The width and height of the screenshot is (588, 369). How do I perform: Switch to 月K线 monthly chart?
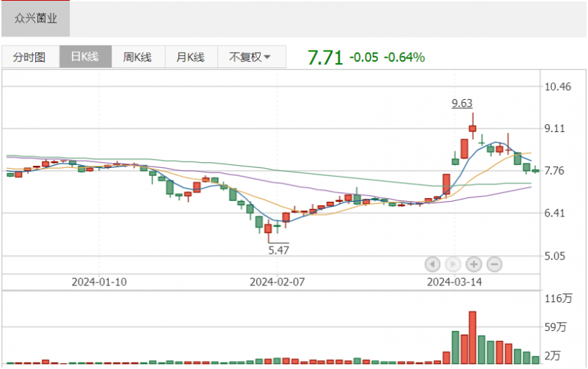[x=191, y=57]
